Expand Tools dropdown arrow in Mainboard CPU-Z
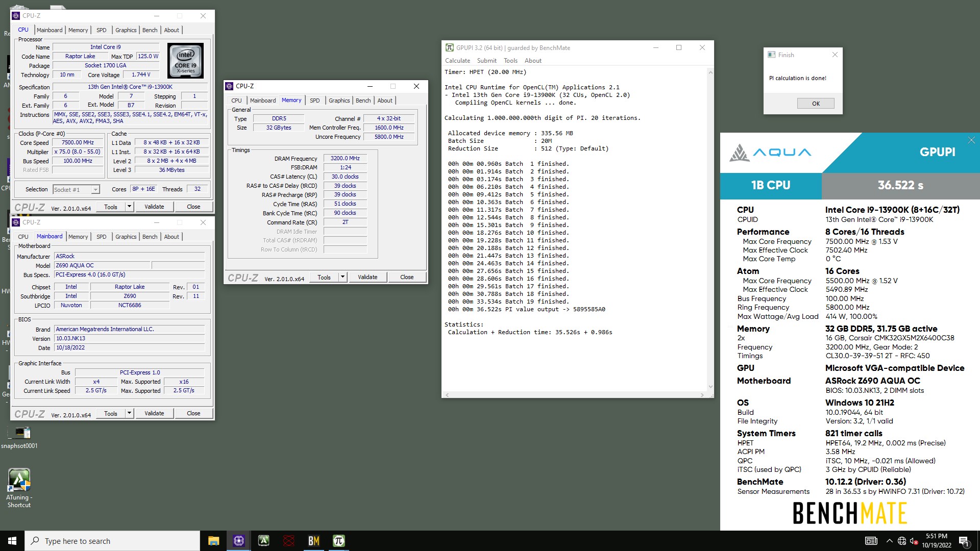Image resolution: width=980 pixels, height=551 pixels. (129, 413)
